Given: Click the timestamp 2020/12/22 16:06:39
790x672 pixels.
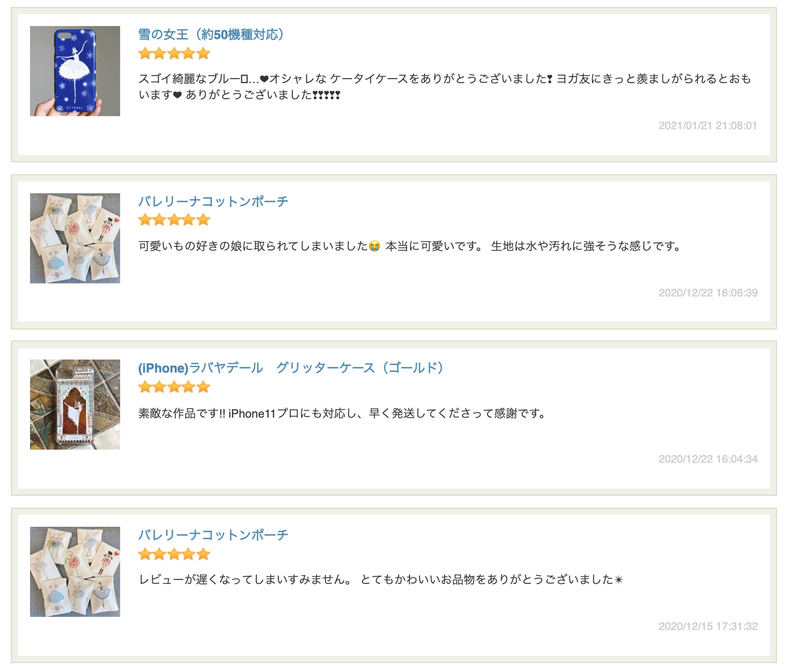Looking at the screenshot, I should [x=708, y=293].
